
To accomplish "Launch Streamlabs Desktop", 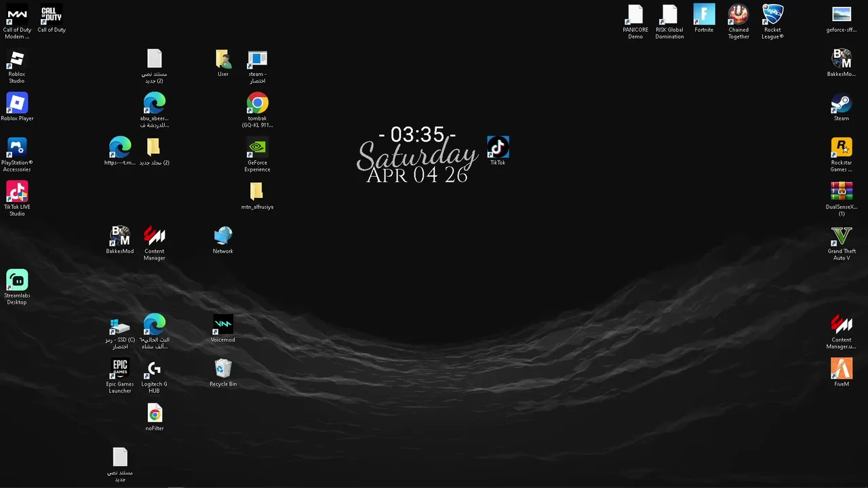I will click(x=17, y=287).
